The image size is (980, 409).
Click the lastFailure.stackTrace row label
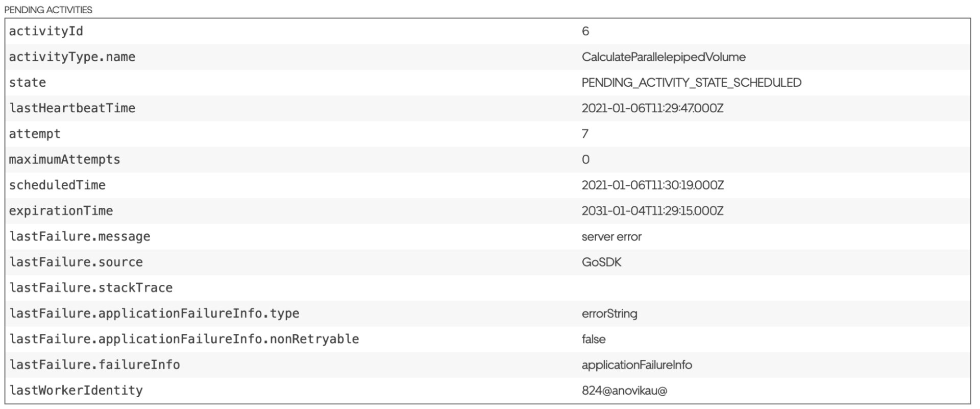point(91,288)
